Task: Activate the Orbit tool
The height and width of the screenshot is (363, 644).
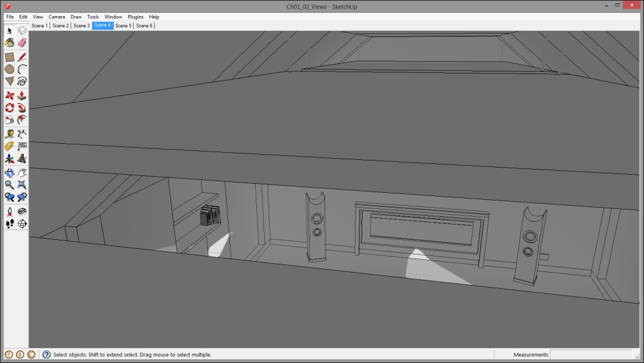Action: (x=10, y=173)
